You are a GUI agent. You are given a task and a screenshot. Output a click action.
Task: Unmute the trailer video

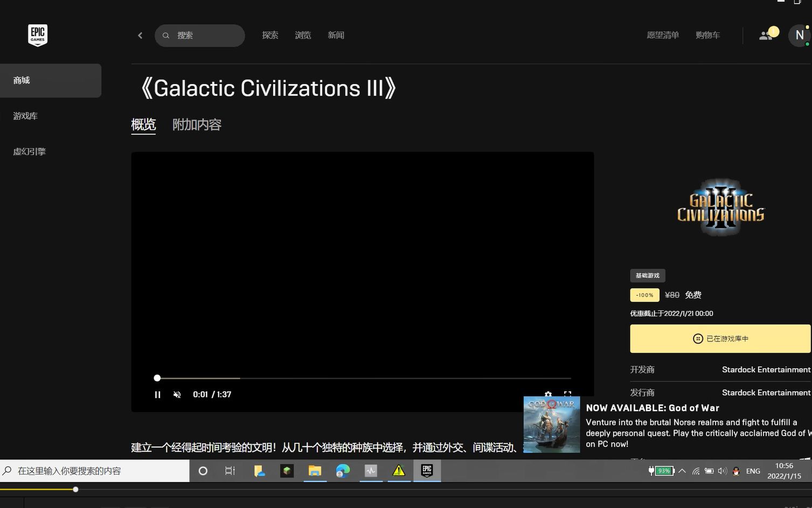pyautogui.click(x=177, y=395)
